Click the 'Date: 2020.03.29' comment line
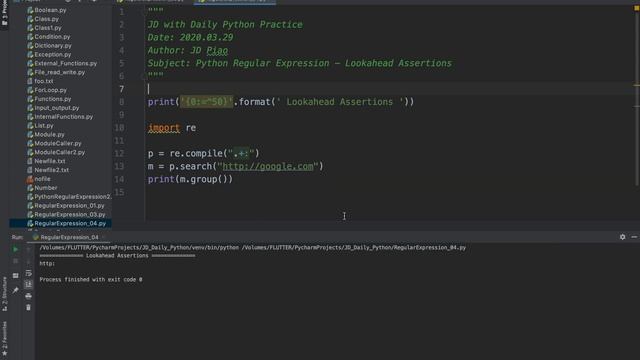This screenshot has height=360, width=640. pyautogui.click(x=190, y=38)
